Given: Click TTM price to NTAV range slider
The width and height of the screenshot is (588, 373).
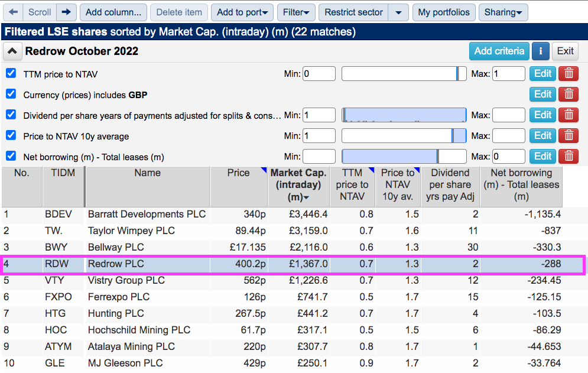Looking at the screenshot, I should [404, 73].
